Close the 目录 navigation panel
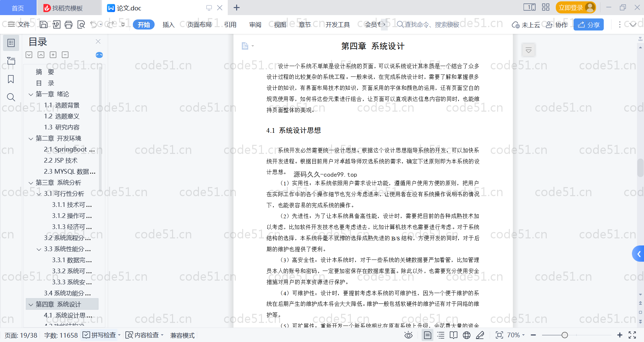This screenshot has height=342, width=644. (98, 41)
